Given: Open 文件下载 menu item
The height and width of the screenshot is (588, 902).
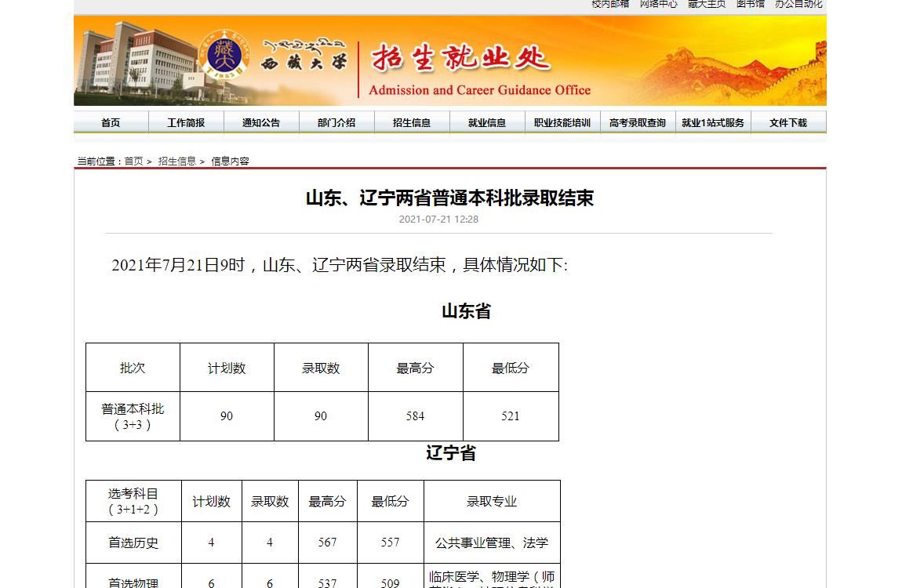Looking at the screenshot, I should tap(788, 122).
